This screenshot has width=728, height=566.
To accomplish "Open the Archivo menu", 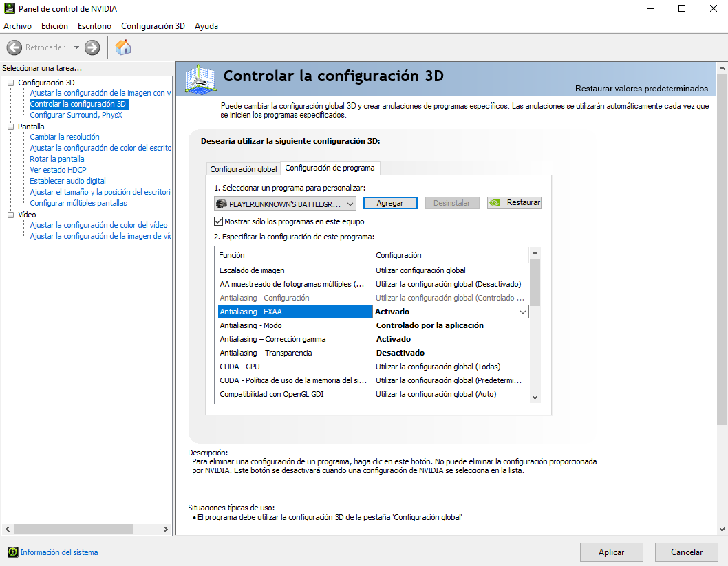I will [x=18, y=26].
